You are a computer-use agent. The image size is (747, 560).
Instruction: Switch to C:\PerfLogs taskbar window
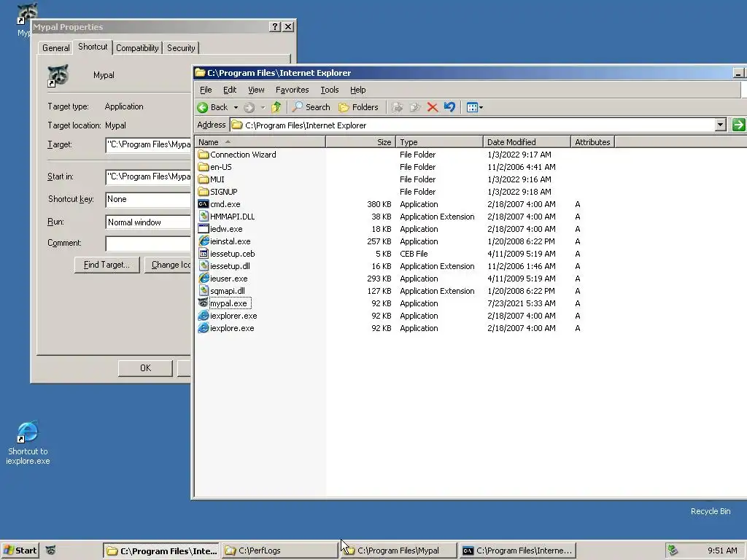[279, 551]
